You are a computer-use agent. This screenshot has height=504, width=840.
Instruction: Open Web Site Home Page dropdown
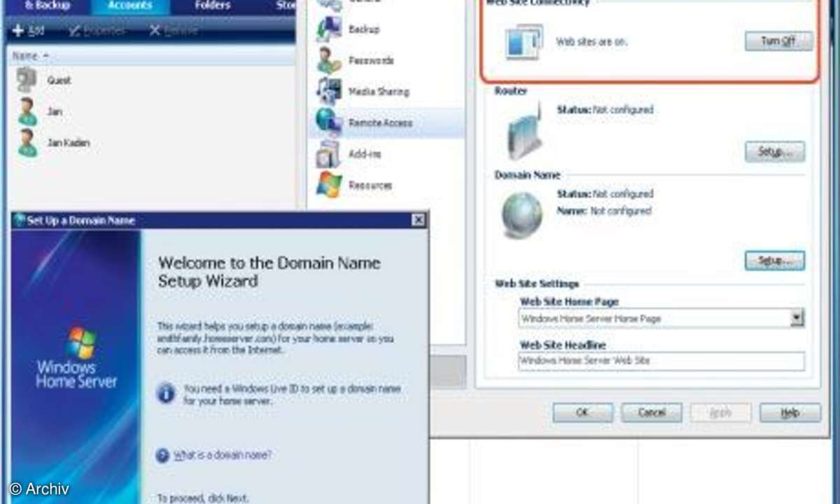click(x=797, y=318)
